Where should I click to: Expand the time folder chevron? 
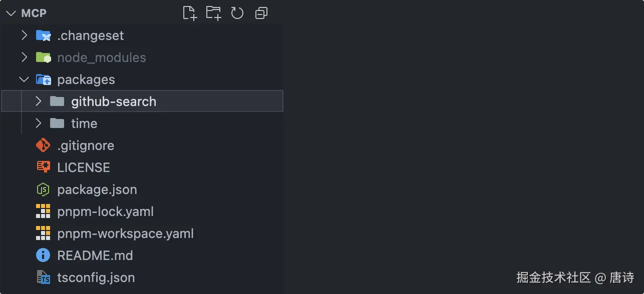(38, 123)
